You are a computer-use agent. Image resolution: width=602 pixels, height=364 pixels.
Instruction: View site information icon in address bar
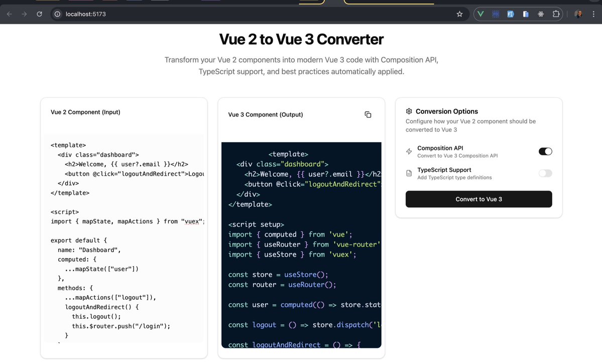(57, 14)
